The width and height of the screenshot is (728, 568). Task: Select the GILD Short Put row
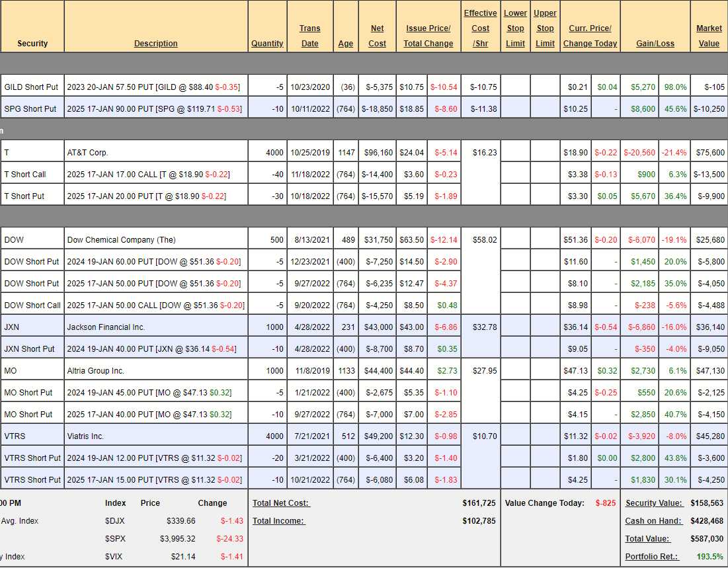pyautogui.click(x=31, y=87)
